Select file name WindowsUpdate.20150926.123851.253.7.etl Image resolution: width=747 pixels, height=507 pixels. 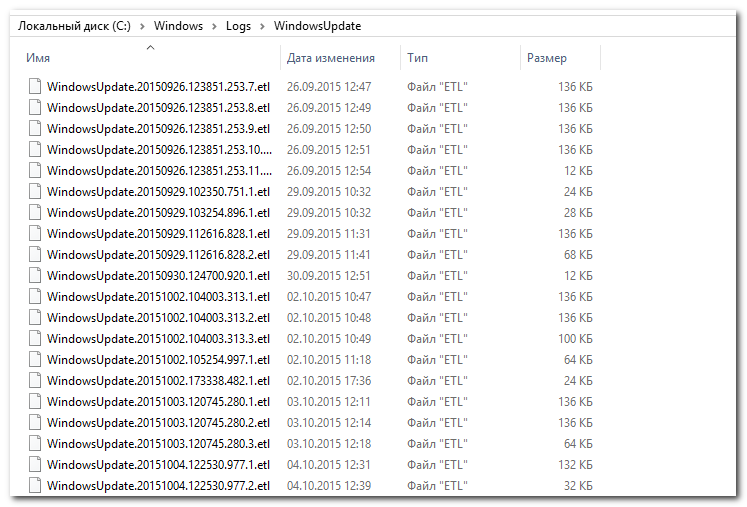[158, 87]
